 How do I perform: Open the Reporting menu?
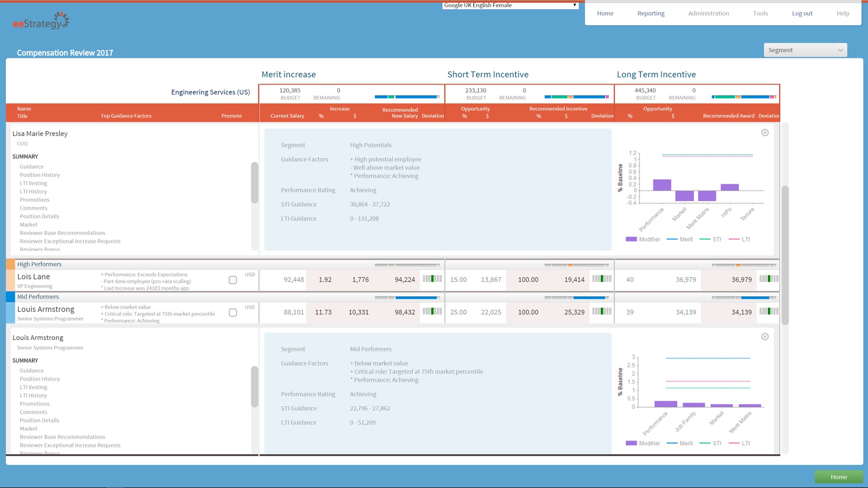coord(651,14)
